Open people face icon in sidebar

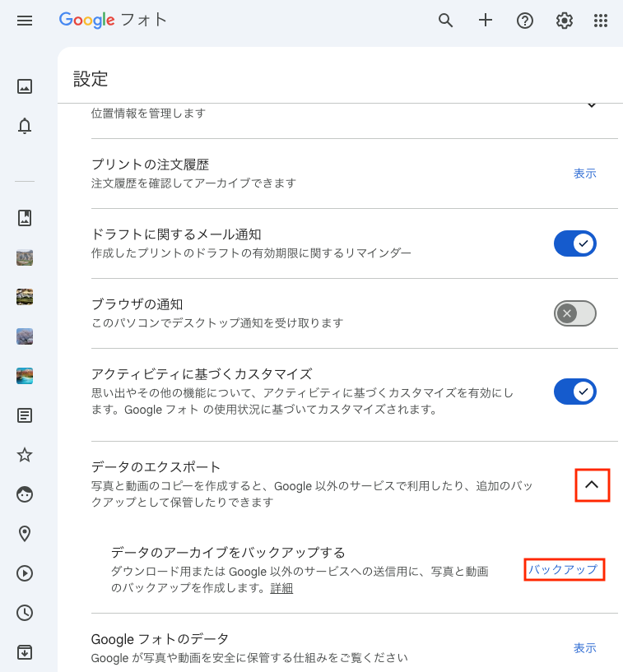(25, 494)
